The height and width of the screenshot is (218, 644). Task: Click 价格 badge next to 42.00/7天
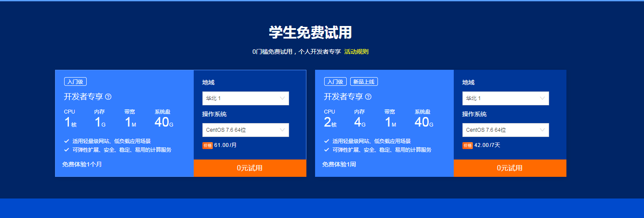[468, 146]
